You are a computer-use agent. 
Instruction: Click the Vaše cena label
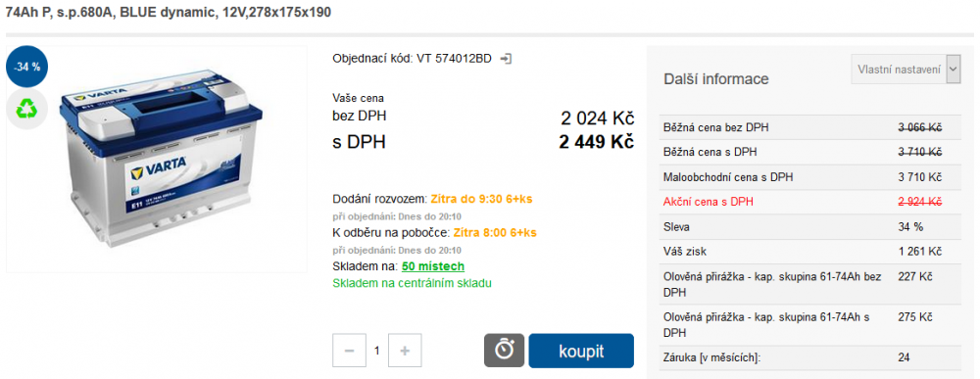(358, 98)
